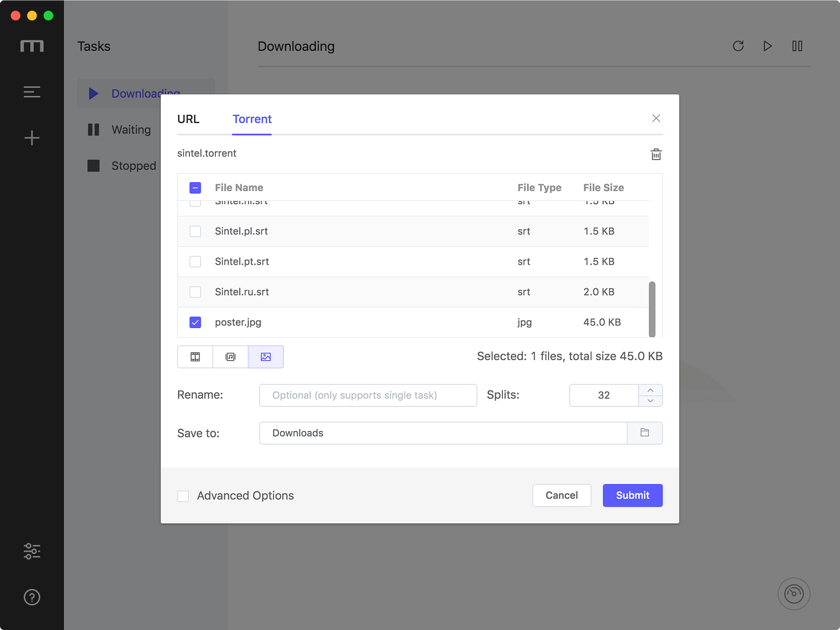Select image files filter icon
This screenshot has height=630, width=840.
[266, 357]
